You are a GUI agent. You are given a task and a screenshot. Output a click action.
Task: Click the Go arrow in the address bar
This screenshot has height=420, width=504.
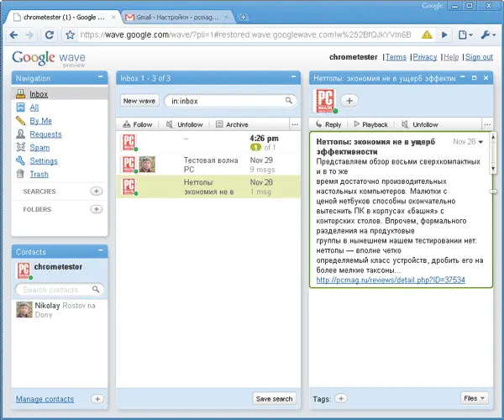pyautogui.click(x=444, y=34)
